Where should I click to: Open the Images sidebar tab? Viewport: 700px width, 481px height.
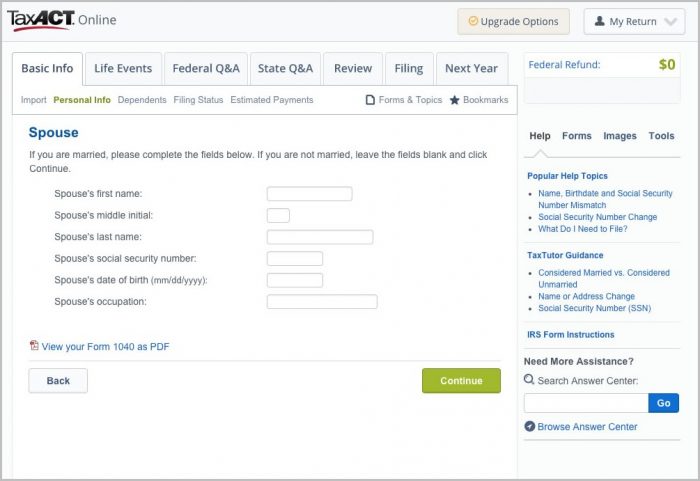point(620,136)
